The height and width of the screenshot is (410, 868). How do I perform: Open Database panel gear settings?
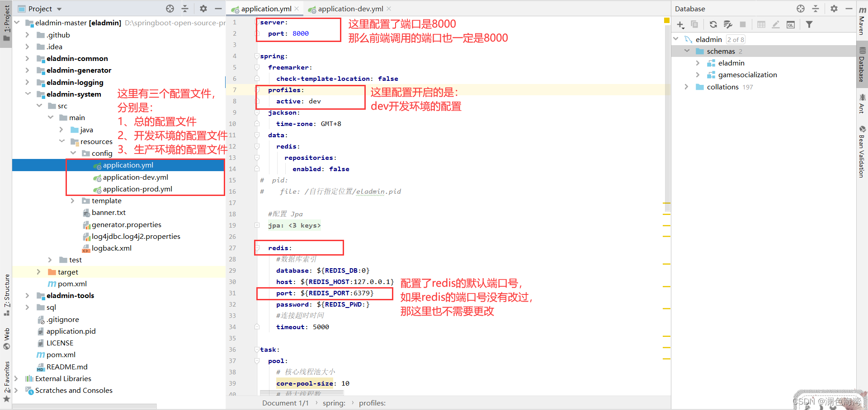(834, 9)
